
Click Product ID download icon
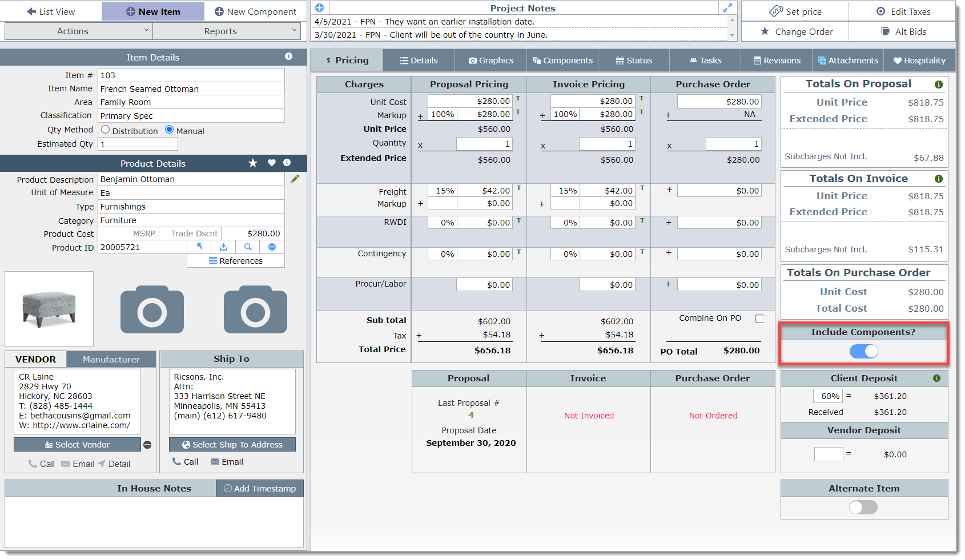pos(223,247)
